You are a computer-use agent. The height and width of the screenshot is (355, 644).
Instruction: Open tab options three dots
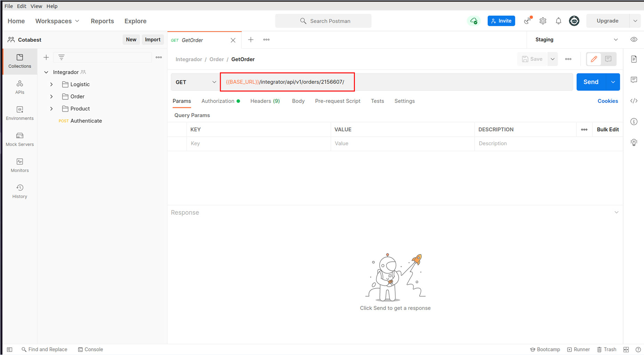[267, 40]
